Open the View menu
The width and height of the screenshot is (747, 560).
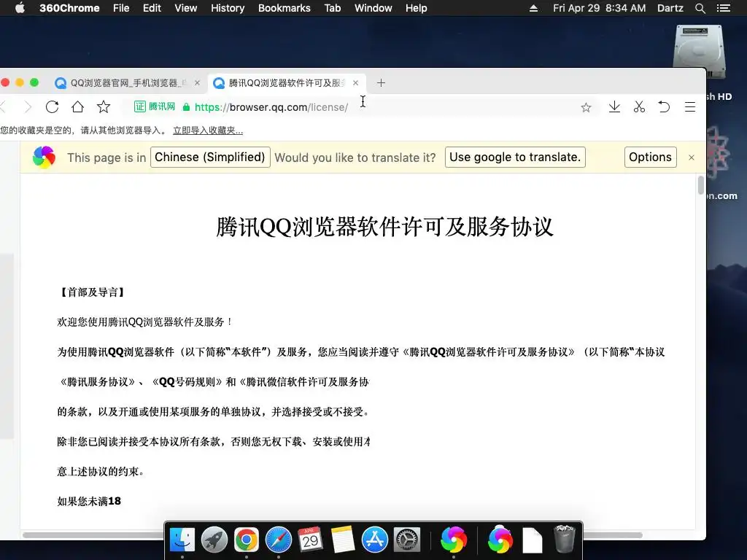click(x=186, y=8)
